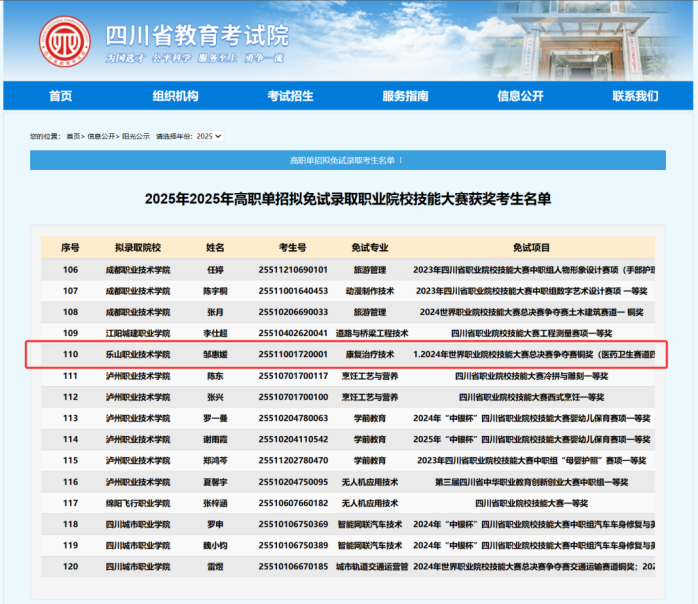This screenshot has width=698, height=604.
Task: Click the red circular site logo
Action: [65, 41]
